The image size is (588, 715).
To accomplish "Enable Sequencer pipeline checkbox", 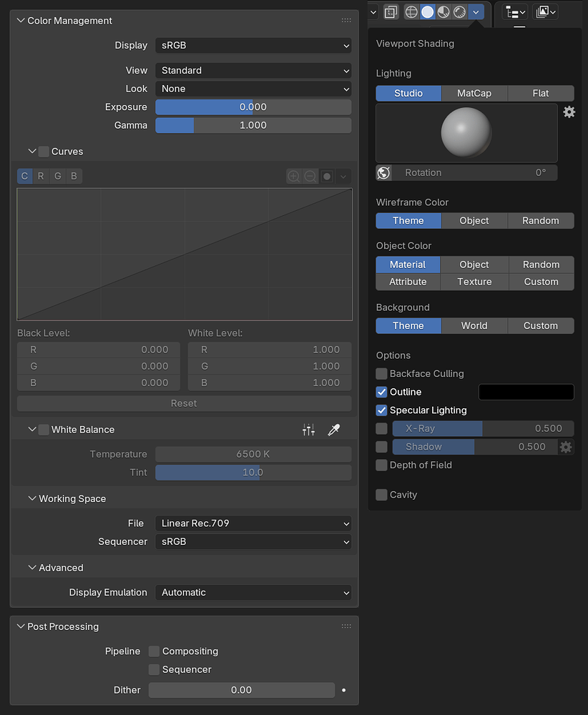I will (155, 669).
